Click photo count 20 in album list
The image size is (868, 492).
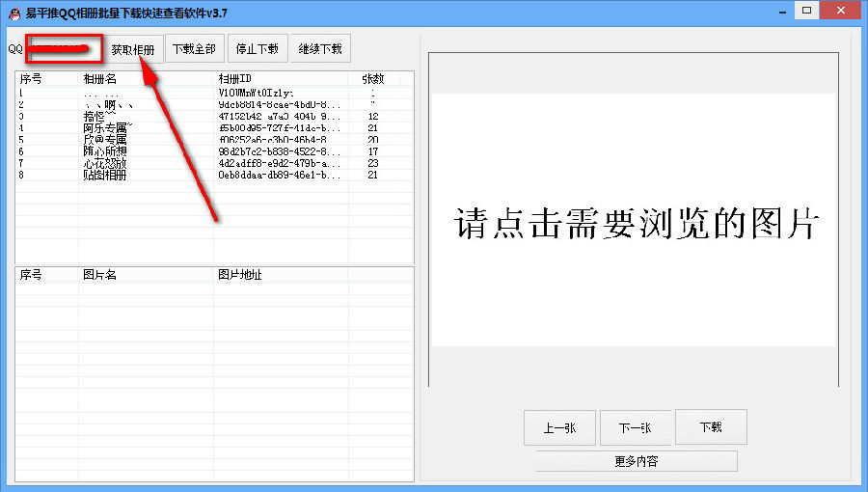pos(373,140)
